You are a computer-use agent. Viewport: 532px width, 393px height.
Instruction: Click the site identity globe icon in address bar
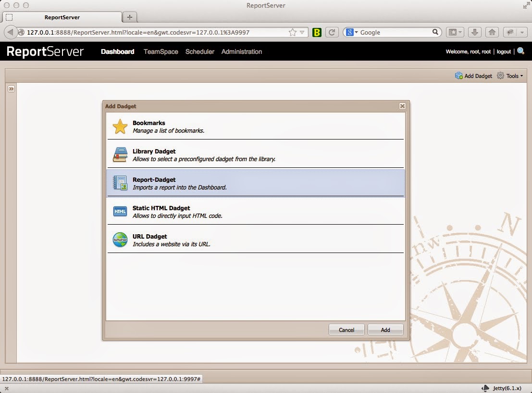pos(21,32)
